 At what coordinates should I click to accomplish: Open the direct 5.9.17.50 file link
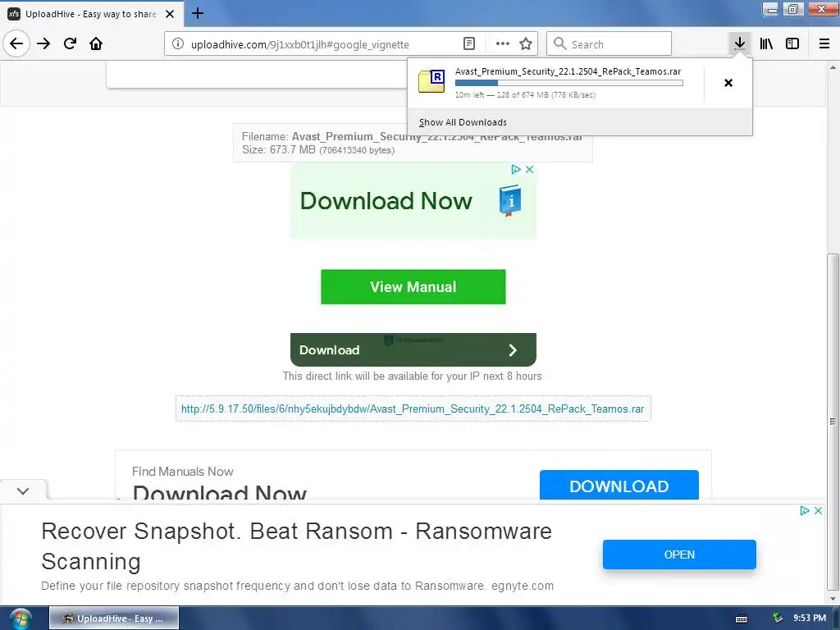(413, 409)
